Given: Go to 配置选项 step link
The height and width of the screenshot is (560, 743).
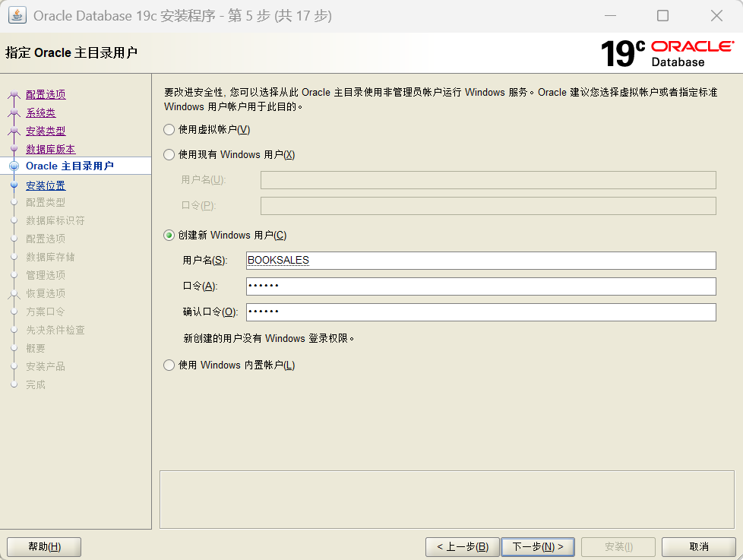Looking at the screenshot, I should pyautogui.click(x=46, y=94).
